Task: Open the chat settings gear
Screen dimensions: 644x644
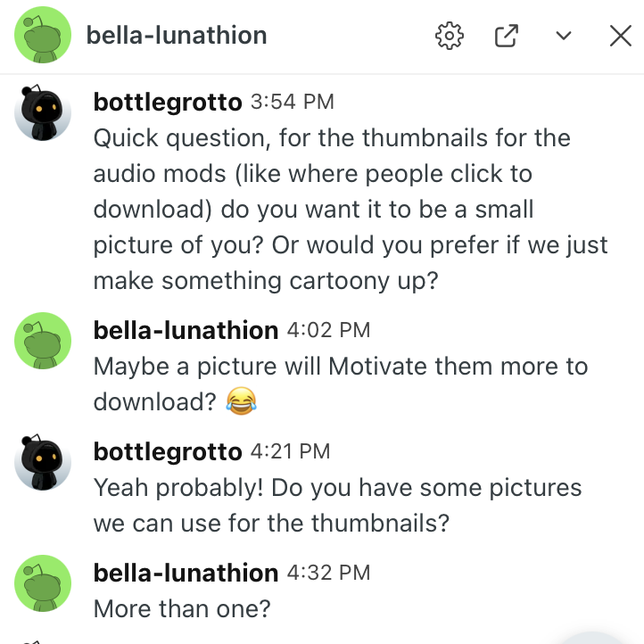Action: (450, 36)
